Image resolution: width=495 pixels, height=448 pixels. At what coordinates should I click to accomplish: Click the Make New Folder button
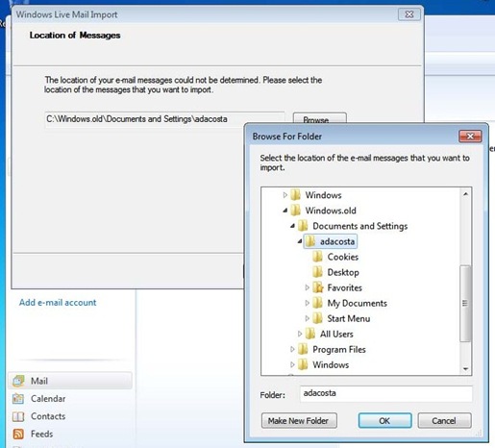[299, 420]
